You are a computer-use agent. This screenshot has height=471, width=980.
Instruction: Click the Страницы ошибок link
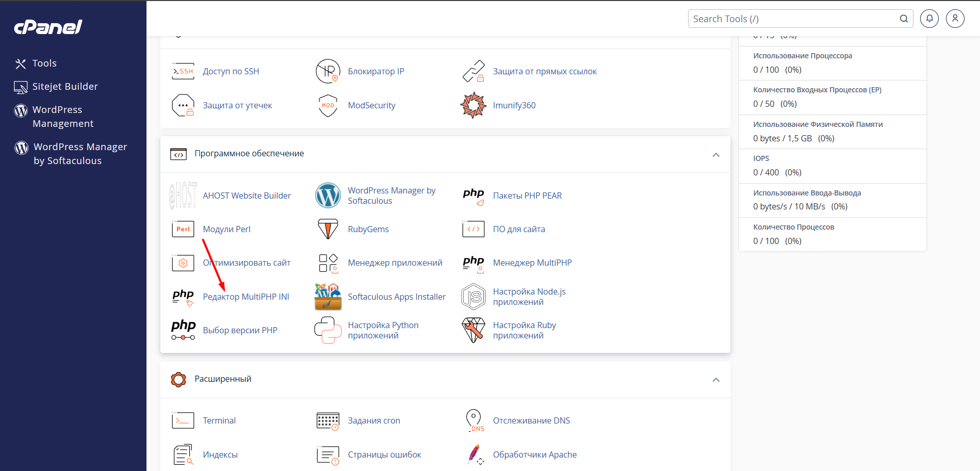pos(384,454)
